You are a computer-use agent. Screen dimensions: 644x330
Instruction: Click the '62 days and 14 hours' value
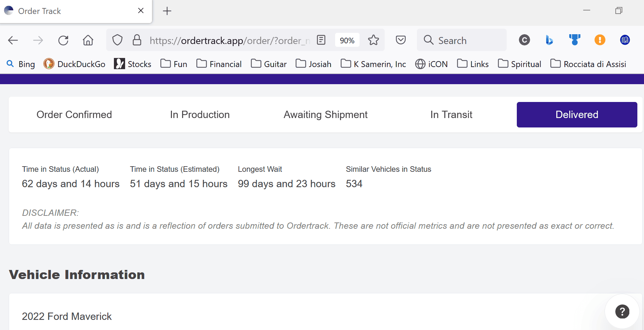click(x=71, y=184)
